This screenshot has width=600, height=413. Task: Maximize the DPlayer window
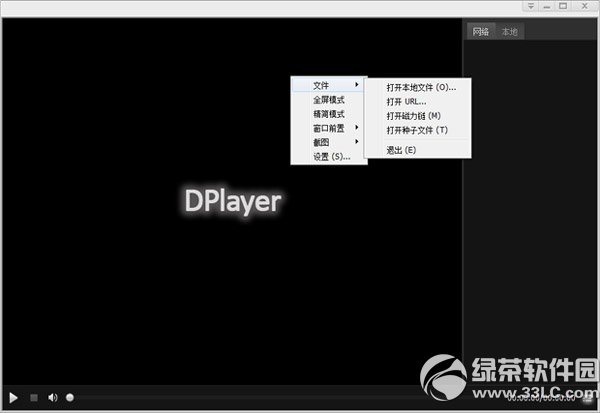click(563, 6)
